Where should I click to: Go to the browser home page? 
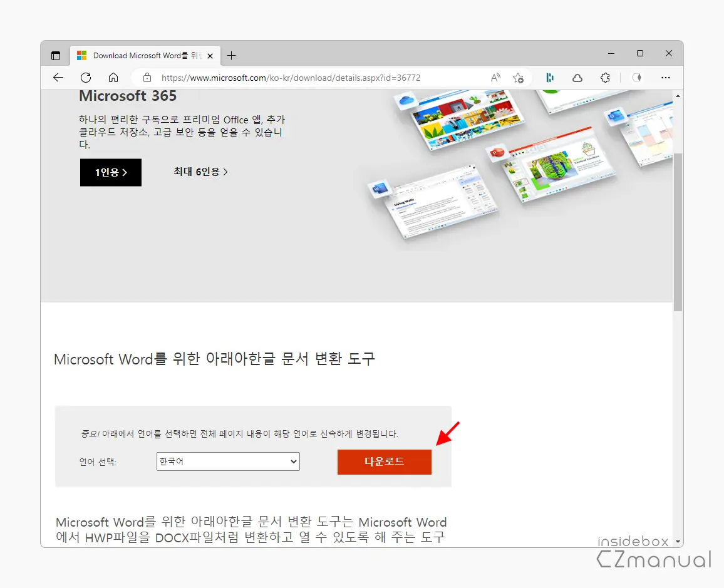[113, 78]
